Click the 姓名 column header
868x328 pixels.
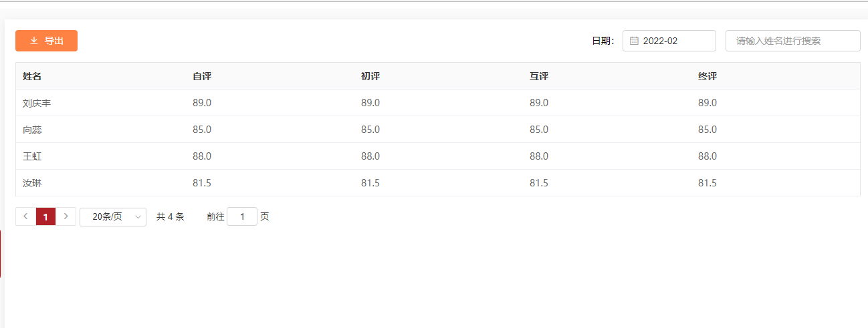32,76
